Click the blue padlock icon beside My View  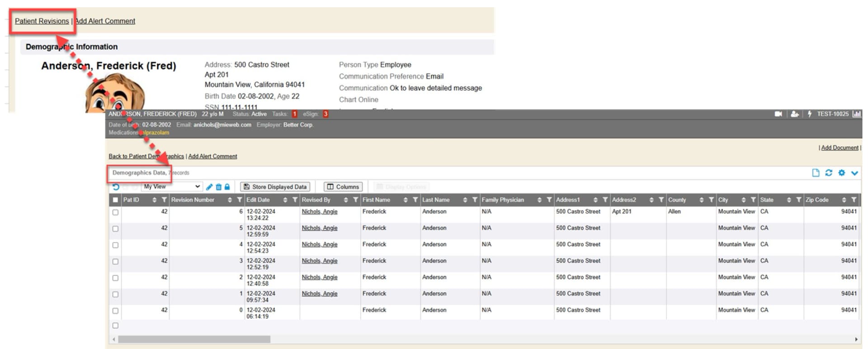(227, 187)
